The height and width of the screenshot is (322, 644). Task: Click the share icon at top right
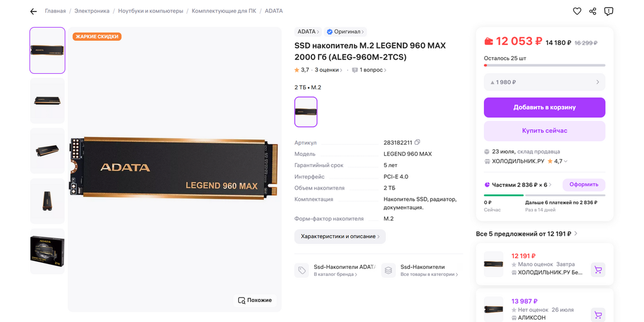pyautogui.click(x=593, y=11)
